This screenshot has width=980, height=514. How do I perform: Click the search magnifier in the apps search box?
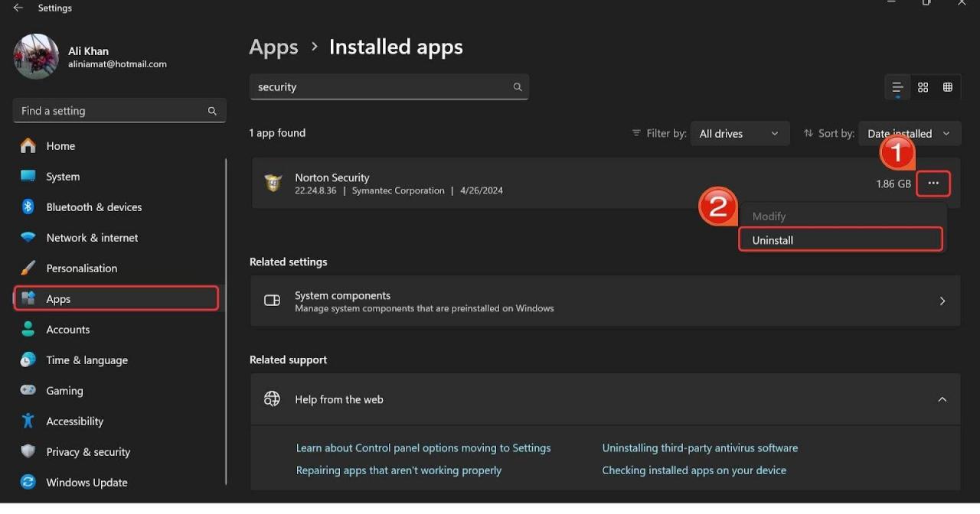tap(517, 86)
